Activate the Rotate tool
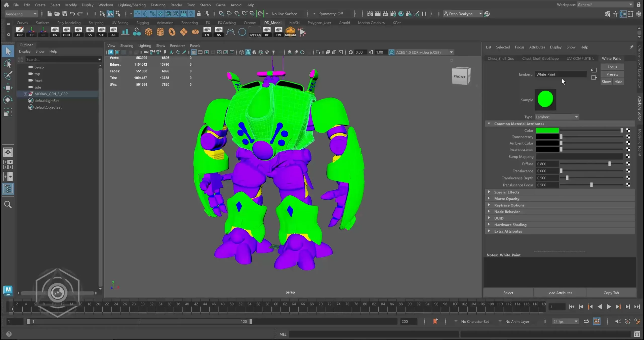The height and width of the screenshot is (340, 644). pos(8,100)
